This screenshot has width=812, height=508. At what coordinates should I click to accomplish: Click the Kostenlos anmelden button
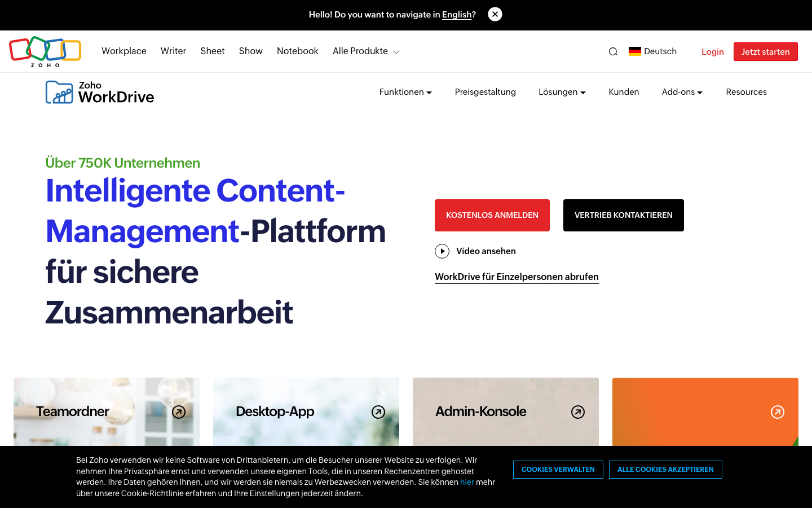pos(492,215)
